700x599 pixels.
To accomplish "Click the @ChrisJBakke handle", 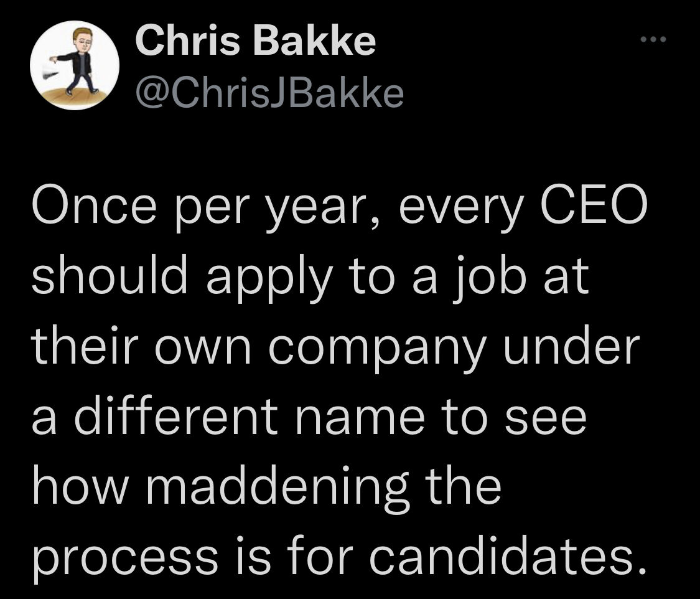I will pos(269,93).
